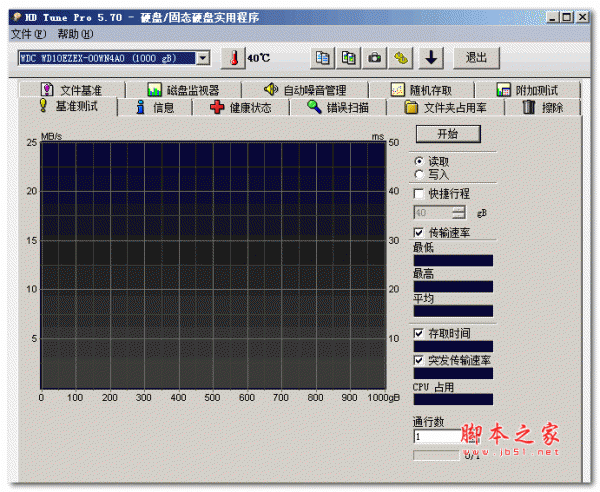Switch to the 附加测试 tab

(x=527, y=90)
